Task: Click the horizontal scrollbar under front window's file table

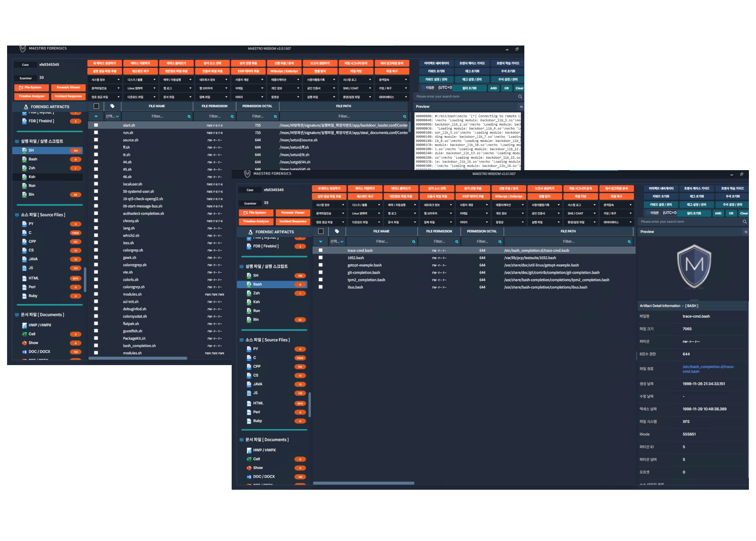Action: click(x=364, y=483)
